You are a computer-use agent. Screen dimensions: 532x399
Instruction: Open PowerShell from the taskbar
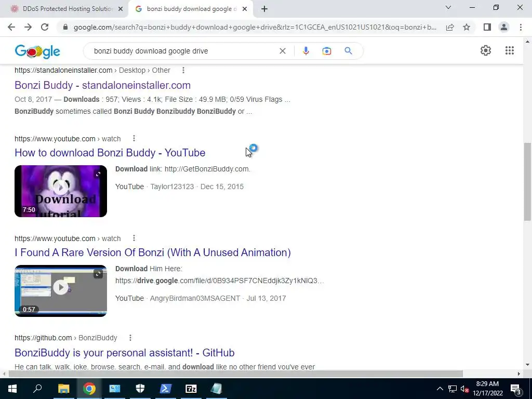tap(166, 389)
